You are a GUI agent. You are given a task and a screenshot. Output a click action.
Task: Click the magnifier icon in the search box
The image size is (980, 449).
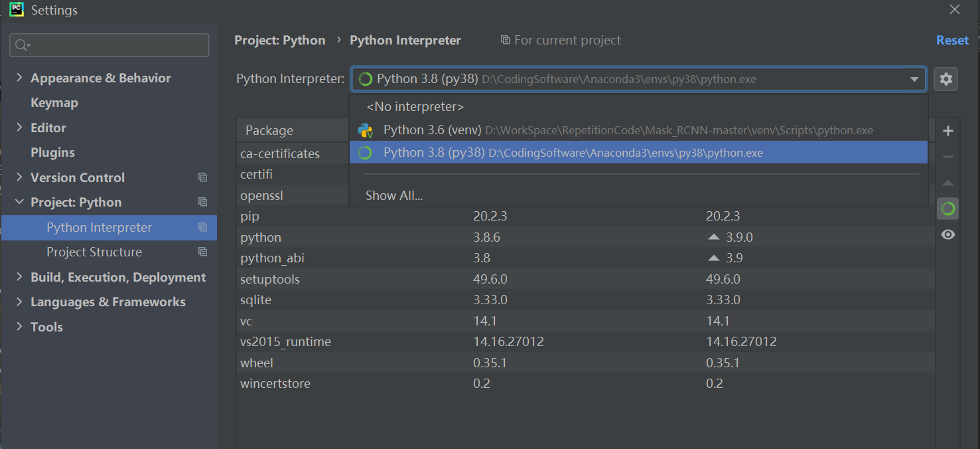click(x=22, y=45)
